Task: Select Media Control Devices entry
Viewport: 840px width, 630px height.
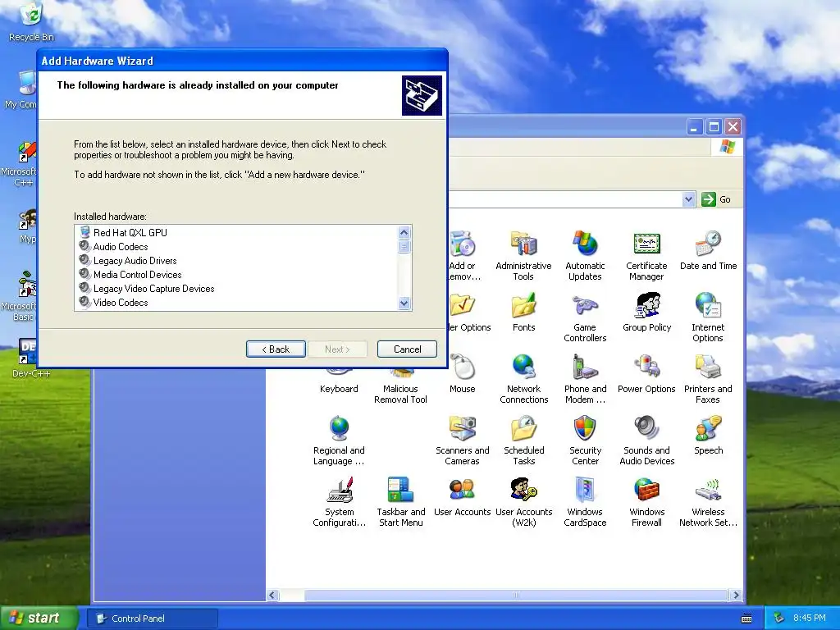Action: 137,274
